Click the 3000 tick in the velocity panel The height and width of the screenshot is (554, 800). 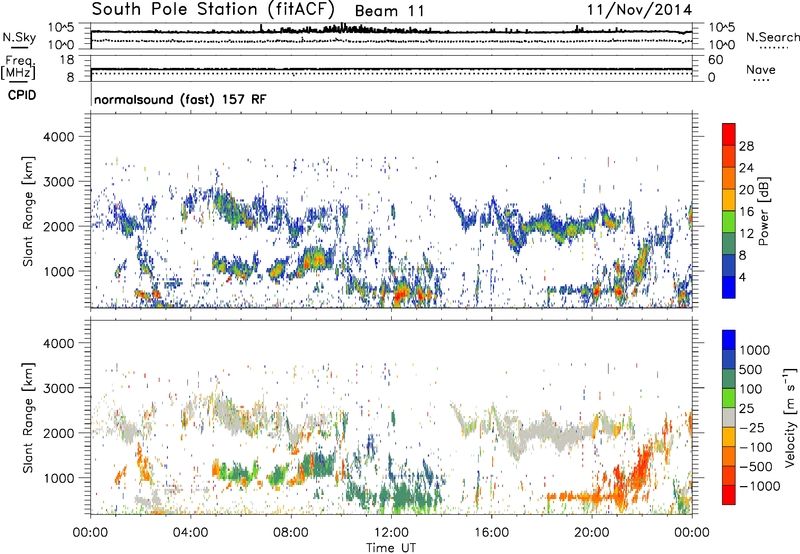[59, 388]
